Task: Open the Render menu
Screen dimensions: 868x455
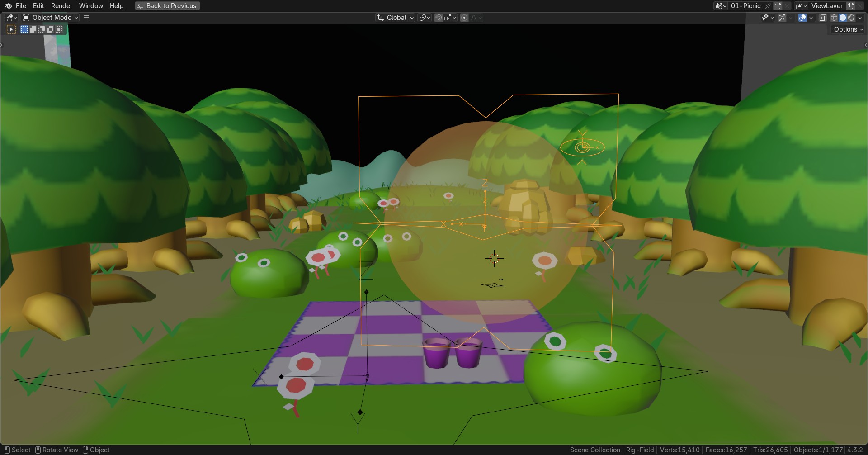Action: pos(61,6)
